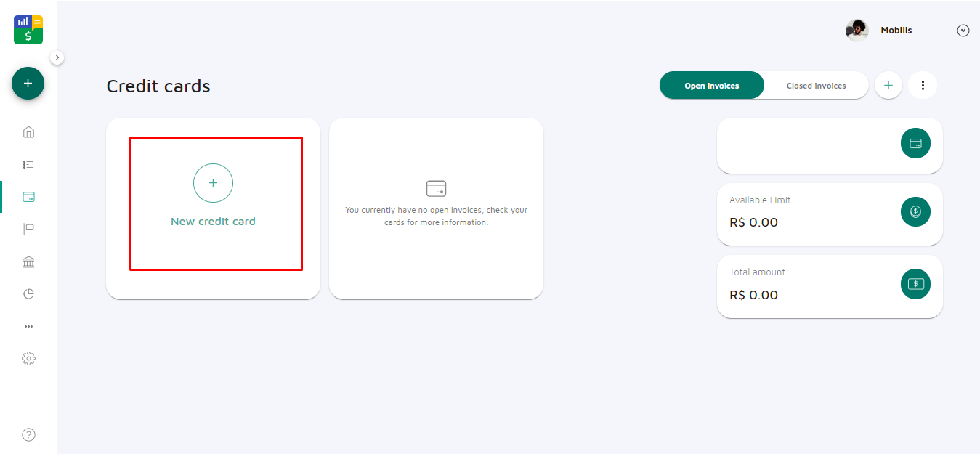The width and height of the screenshot is (980, 454).
Task: Click the plus button beside Closed invoices
Action: (888, 85)
